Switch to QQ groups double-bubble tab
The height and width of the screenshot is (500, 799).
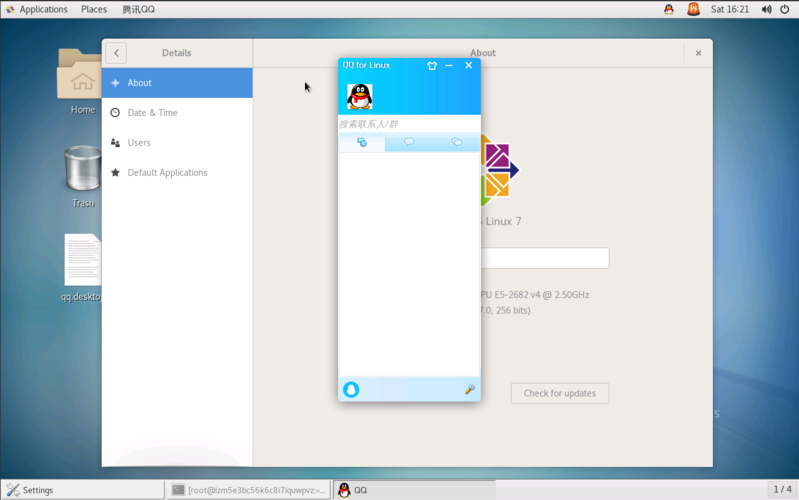pos(457,142)
